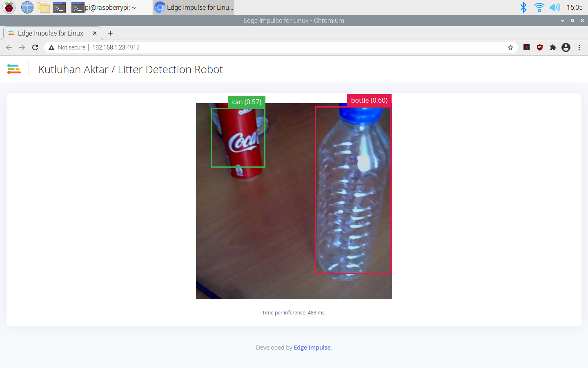Open the Extensions puzzle-piece menu

click(x=553, y=47)
